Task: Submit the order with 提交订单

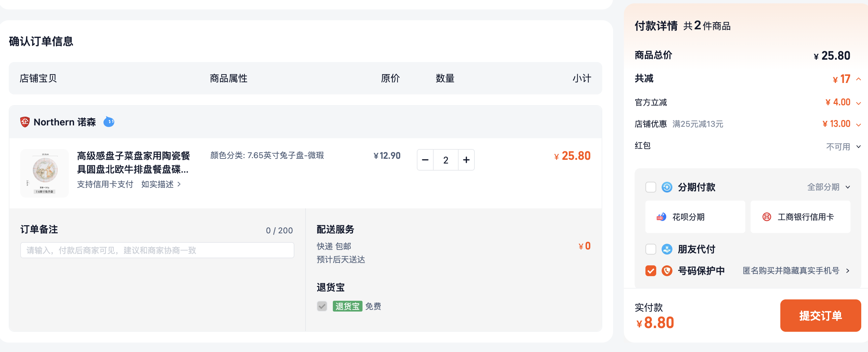Action: (820, 316)
